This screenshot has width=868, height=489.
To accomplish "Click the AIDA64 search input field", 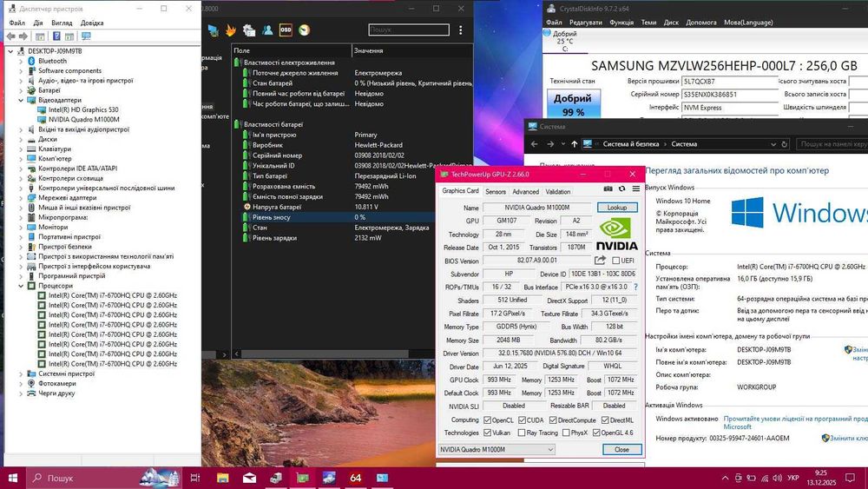I will click(x=408, y=30).
